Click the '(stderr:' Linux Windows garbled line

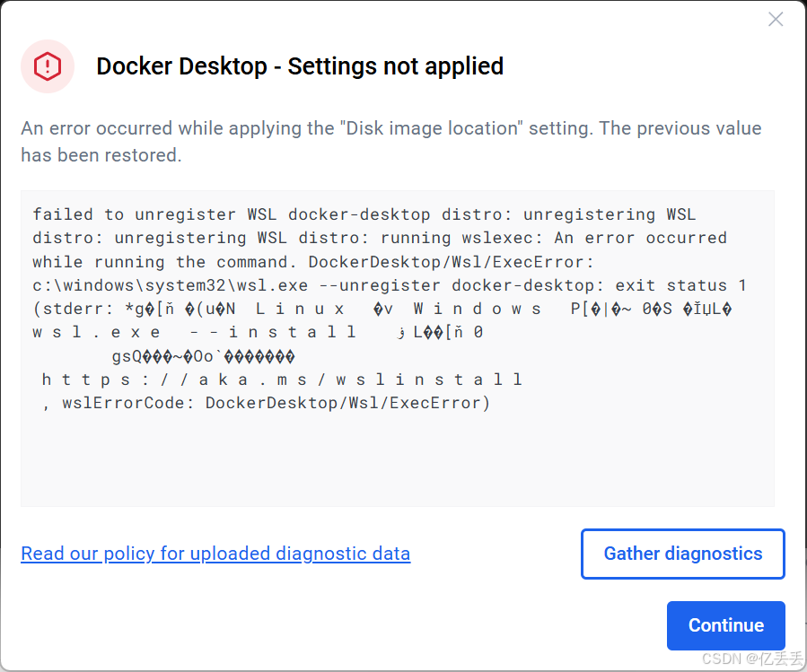[382, 309]
